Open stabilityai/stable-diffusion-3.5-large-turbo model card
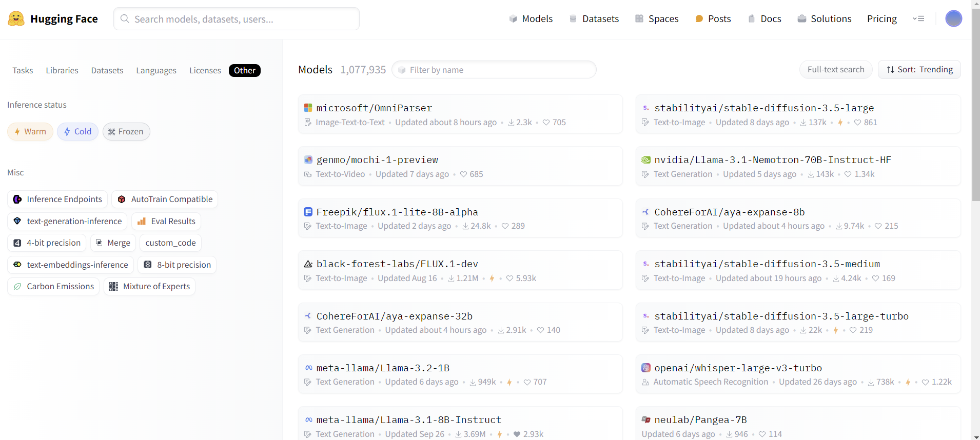980x440 pixels. [x=798, y=322]
